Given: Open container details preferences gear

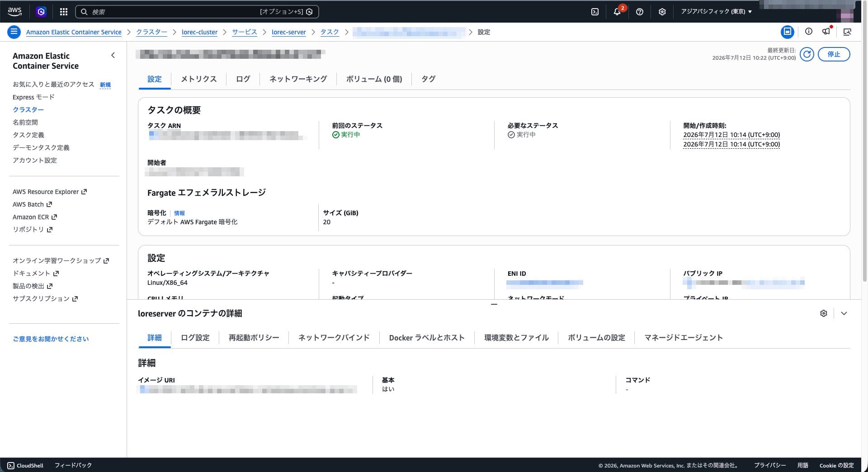Looking at the screenshot, I should point(824,313).
